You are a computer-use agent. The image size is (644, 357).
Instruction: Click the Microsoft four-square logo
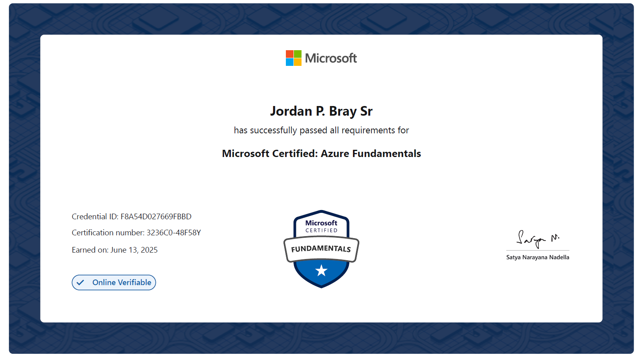pyautogui.click(x=293, y=58)
